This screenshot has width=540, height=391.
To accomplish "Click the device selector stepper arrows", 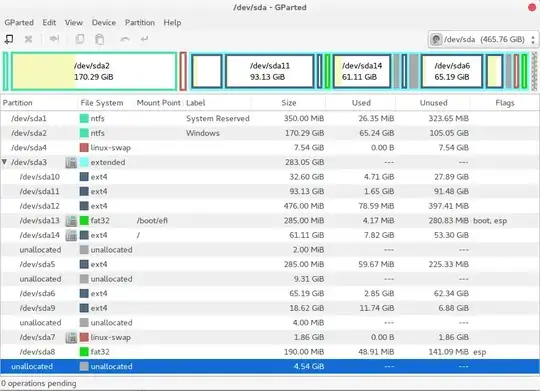I will [x=533, y=39].
